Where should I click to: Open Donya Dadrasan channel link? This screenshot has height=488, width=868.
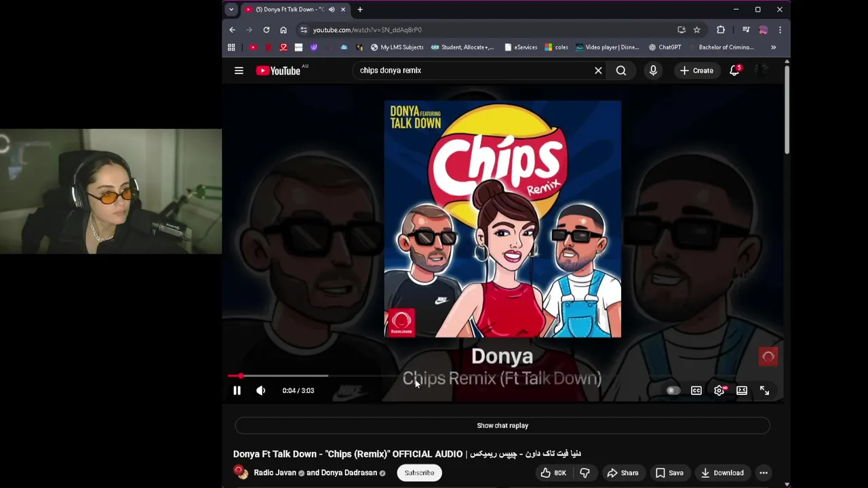pyautogui.click(x=349, y=473)
